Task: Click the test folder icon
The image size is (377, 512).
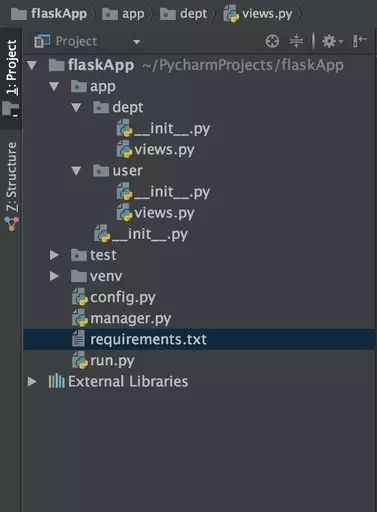Action: [x=79, y=255]
